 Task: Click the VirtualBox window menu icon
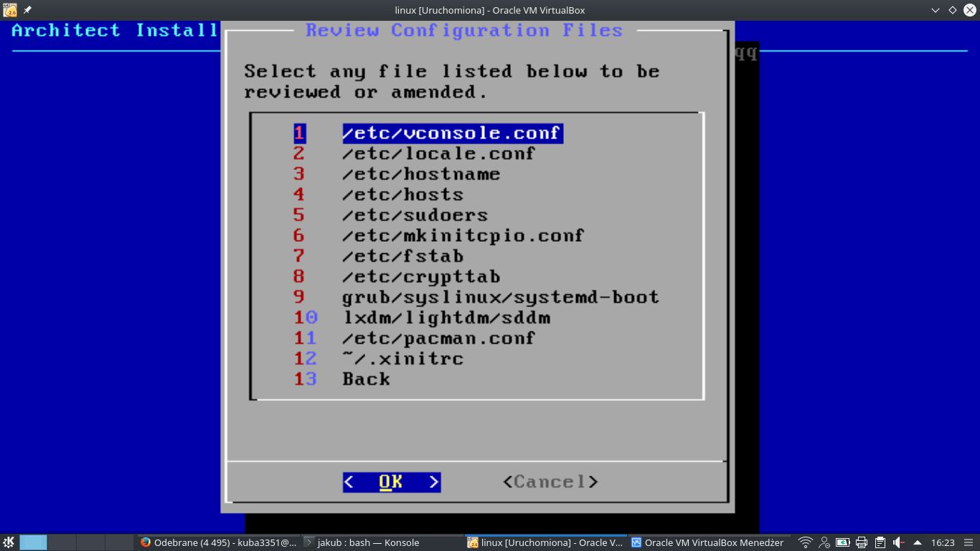point(10,10)
